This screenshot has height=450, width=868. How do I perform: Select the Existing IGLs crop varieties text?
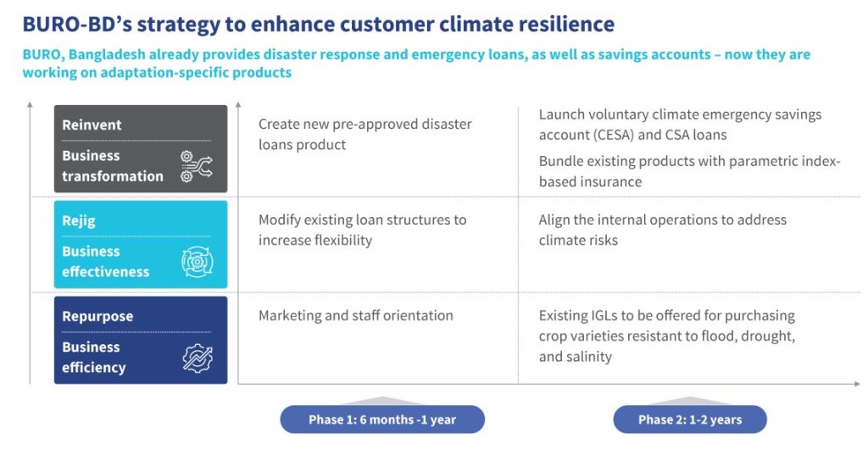click(666, 336)
